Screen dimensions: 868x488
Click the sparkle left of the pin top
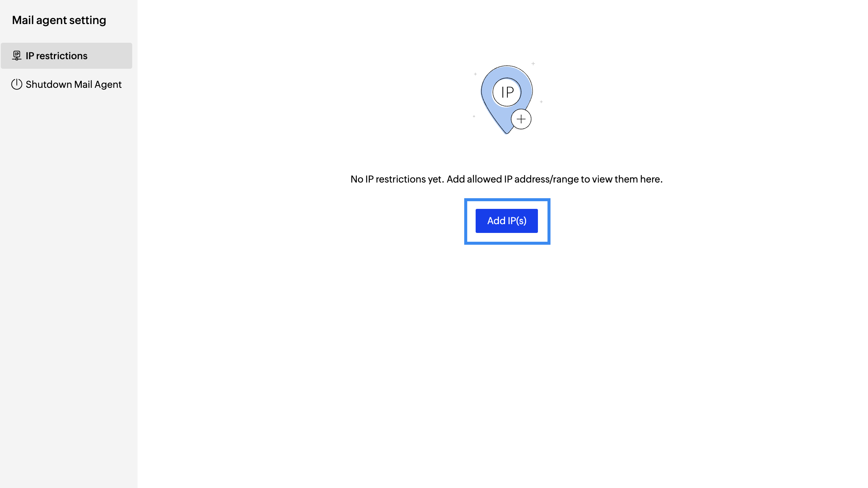[x=475, y=74]
